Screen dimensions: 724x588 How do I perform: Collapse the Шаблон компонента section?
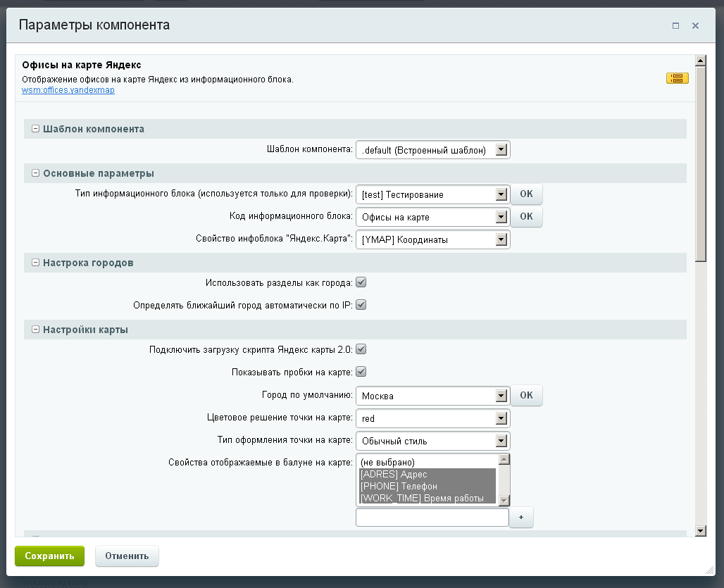coord(35,130)
